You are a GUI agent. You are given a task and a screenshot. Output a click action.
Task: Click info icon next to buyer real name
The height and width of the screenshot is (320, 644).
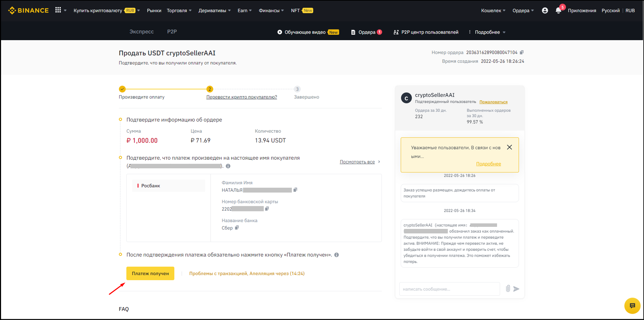coord(228,166)
